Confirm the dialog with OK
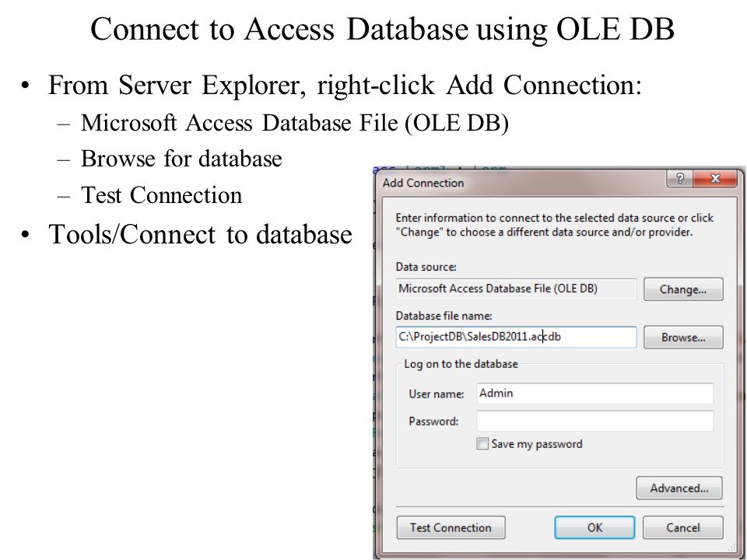 click(594, 527)
